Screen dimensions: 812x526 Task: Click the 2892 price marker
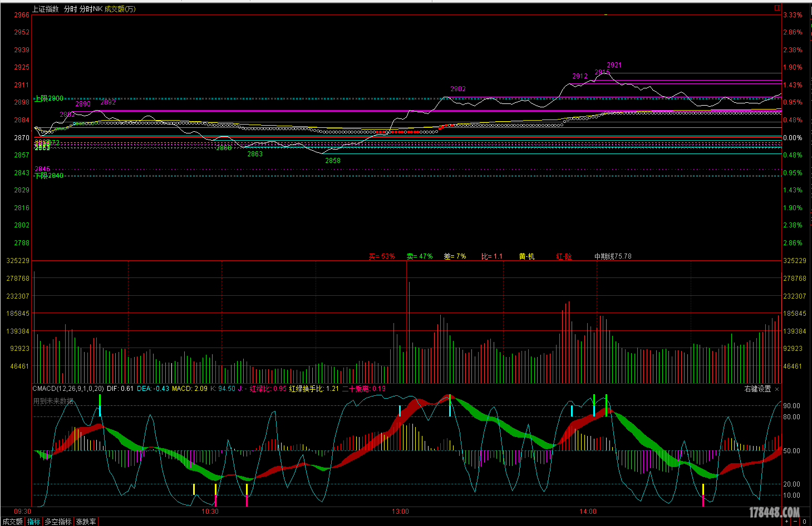pyautogui.click(x=108, y=102)
